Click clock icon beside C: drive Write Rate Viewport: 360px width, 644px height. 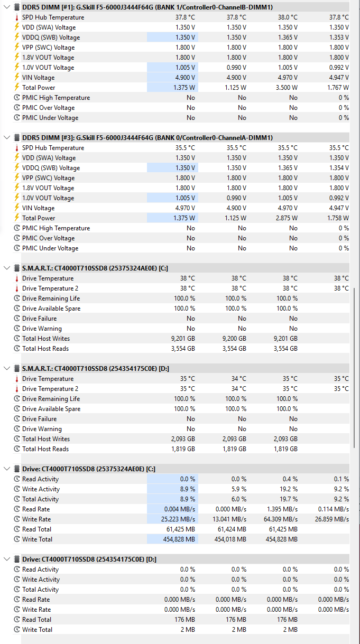(17, 519)
